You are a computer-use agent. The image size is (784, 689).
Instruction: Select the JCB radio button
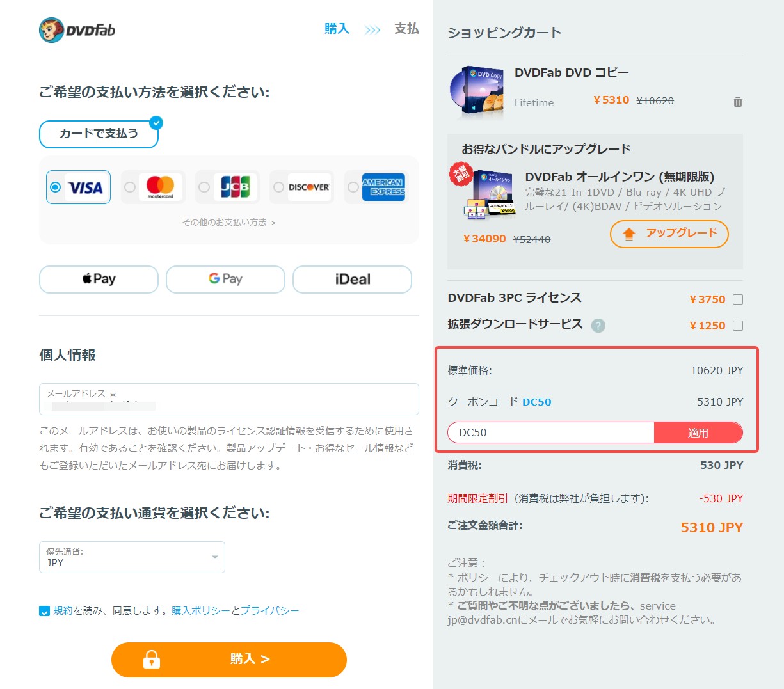point(204,187)
